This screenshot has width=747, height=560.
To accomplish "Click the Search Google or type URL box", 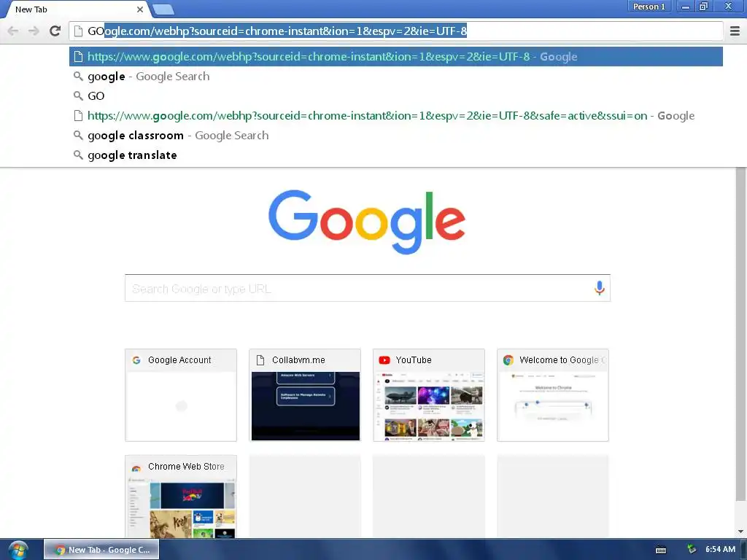I will pos(368,288).
